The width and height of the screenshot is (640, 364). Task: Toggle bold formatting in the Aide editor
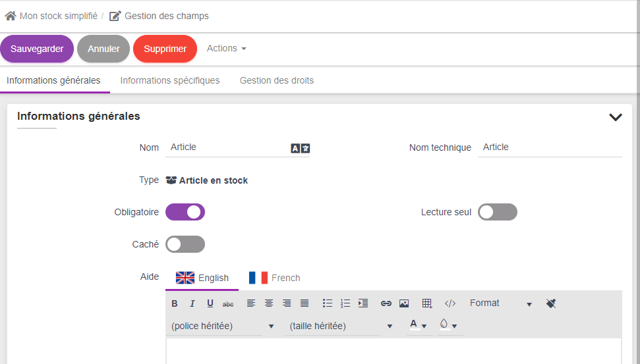point(175,303)
